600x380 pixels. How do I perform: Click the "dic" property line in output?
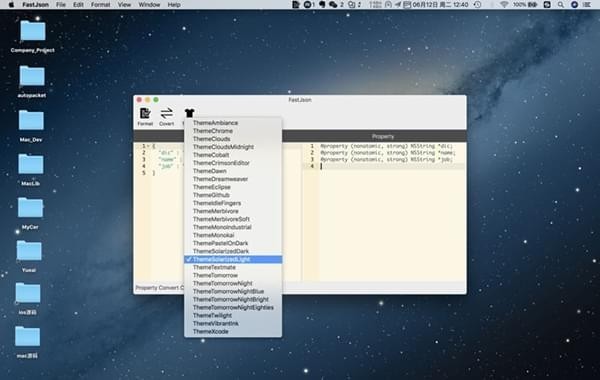[386, 146]
